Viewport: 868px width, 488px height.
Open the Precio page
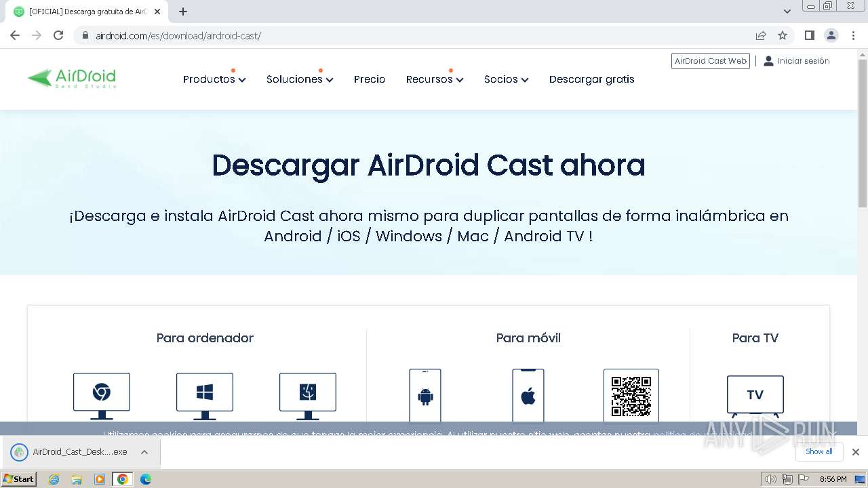[370, 79]
